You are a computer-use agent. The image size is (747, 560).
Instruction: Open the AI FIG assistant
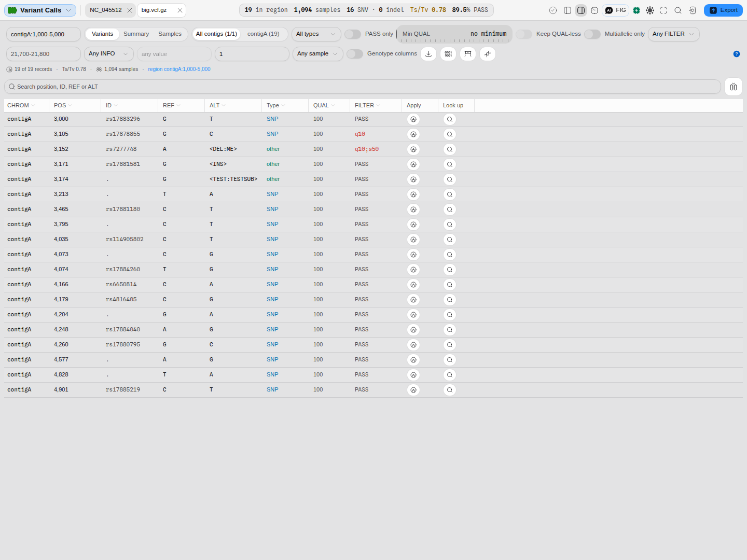click(x=616, y=10)
